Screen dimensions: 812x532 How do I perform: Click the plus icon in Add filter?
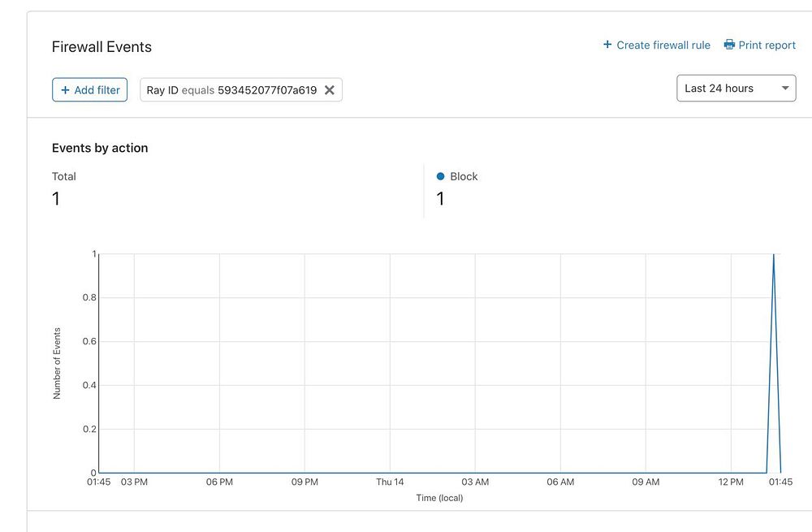pyautogui.click(x=66, y=90)
